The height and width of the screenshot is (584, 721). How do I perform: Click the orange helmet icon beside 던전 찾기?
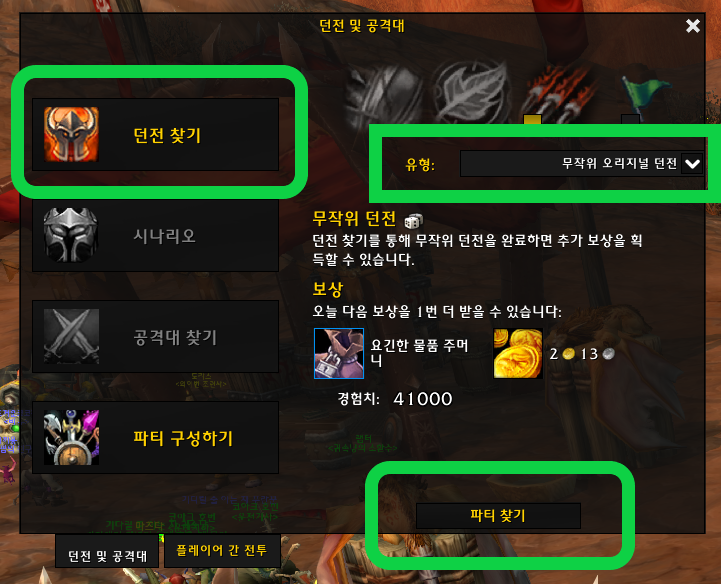71,134
